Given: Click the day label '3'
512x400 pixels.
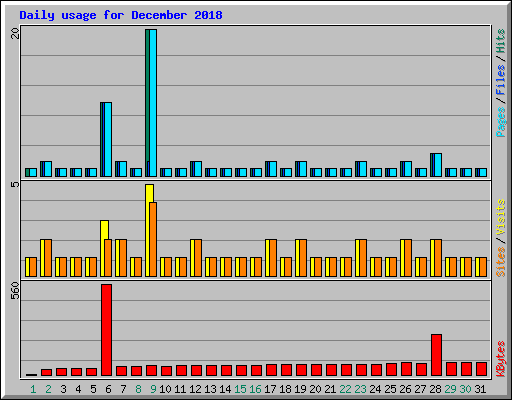Looking at the screenshot, I should click(x=63, y=389).
